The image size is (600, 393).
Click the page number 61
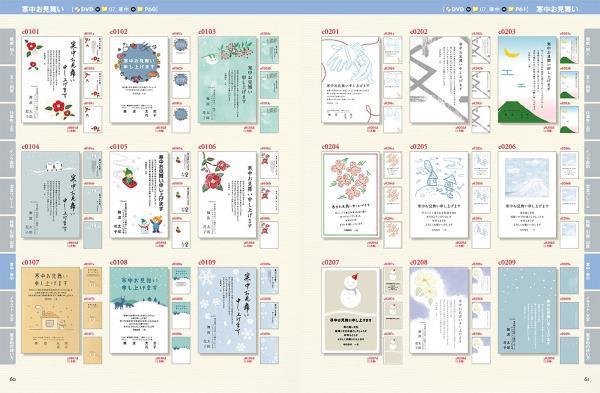tap(586, 379)
